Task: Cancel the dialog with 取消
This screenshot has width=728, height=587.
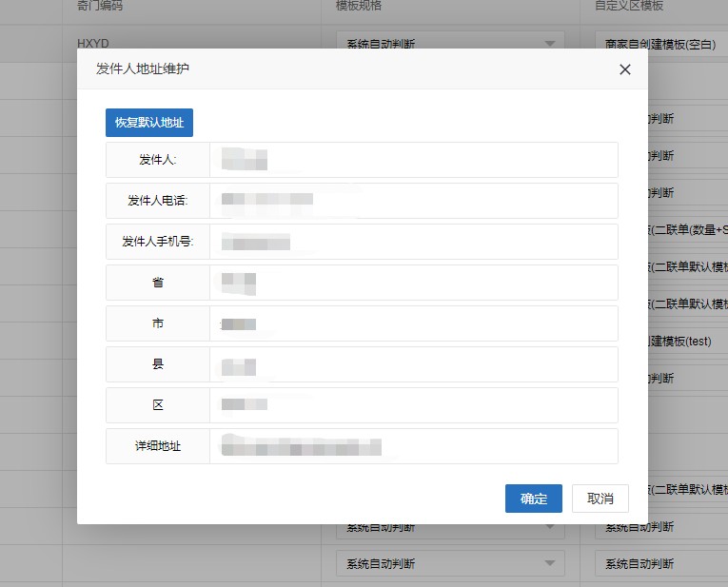Action: tap(600, 499)
